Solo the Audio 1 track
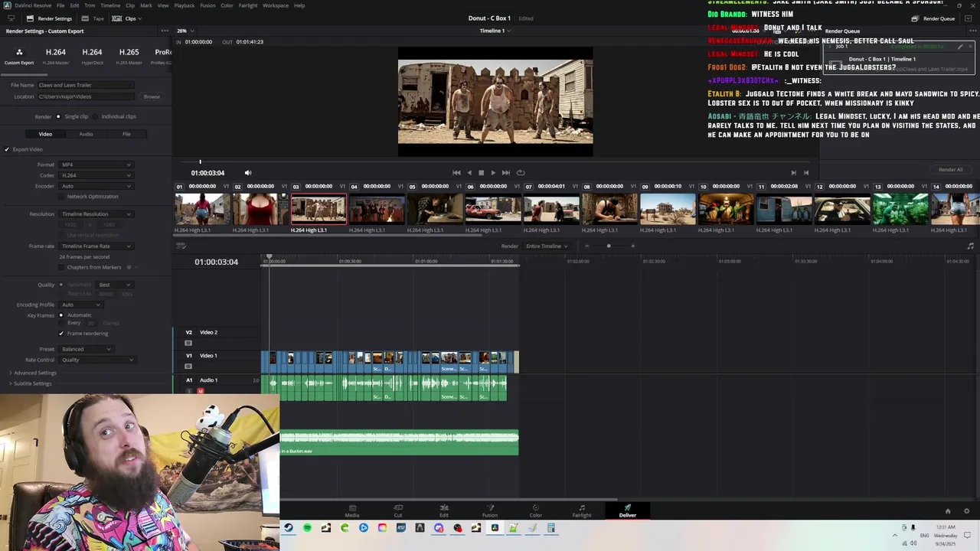This screenshot has width=980, height=551. pos(189,391)
